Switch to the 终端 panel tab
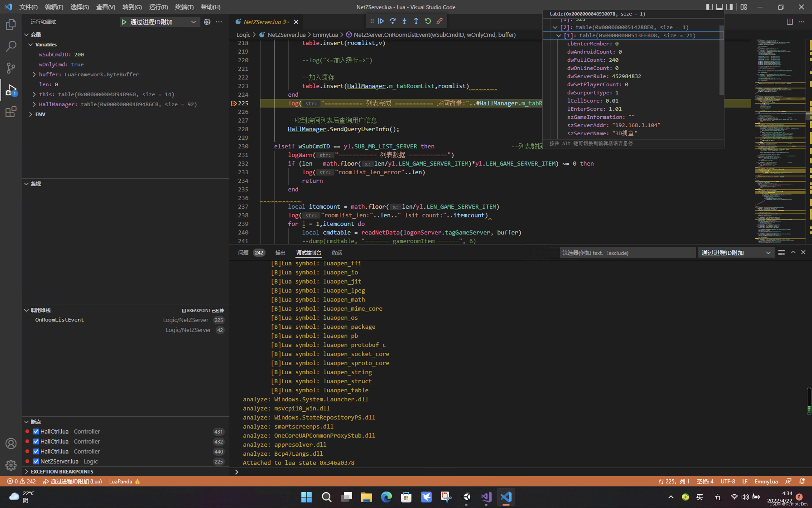 337,253
